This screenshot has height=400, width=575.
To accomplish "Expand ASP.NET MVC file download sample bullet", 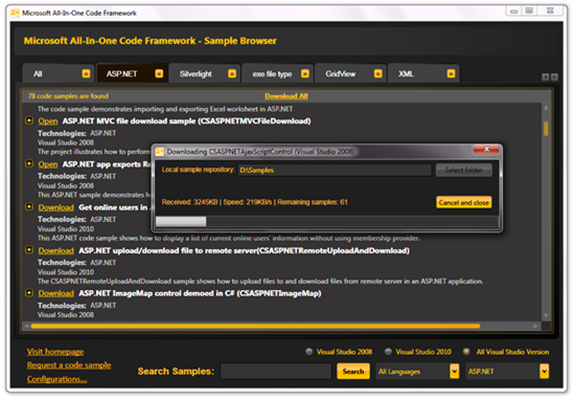I will 29,120.
